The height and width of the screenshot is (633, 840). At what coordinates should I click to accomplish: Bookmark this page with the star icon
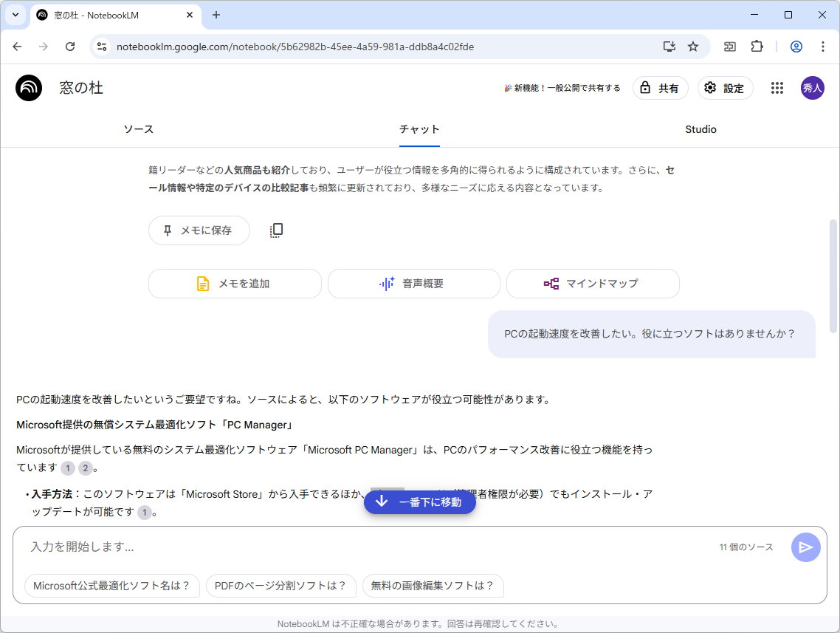[692, 46]
